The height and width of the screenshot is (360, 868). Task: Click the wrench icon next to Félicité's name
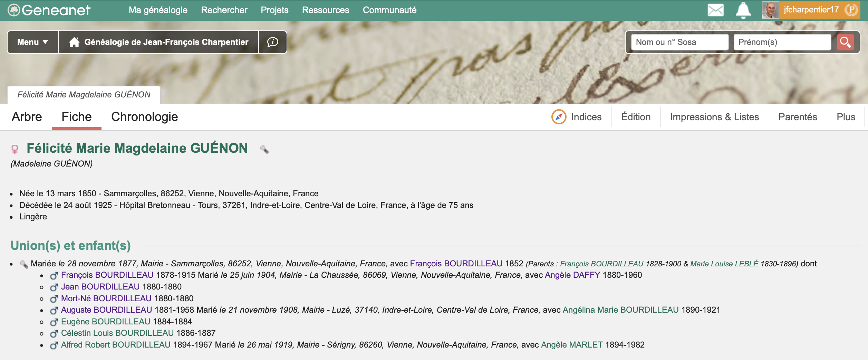coord(264,149)
